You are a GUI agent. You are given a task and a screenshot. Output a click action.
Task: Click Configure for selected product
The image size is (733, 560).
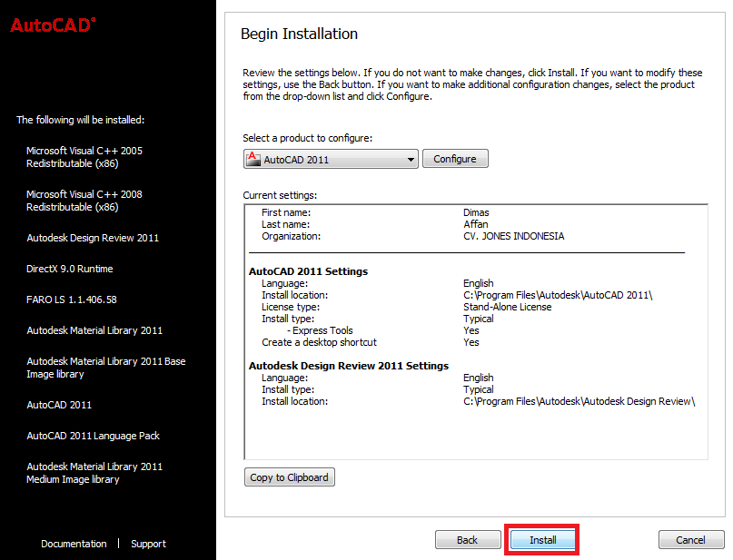click(455, 159)
